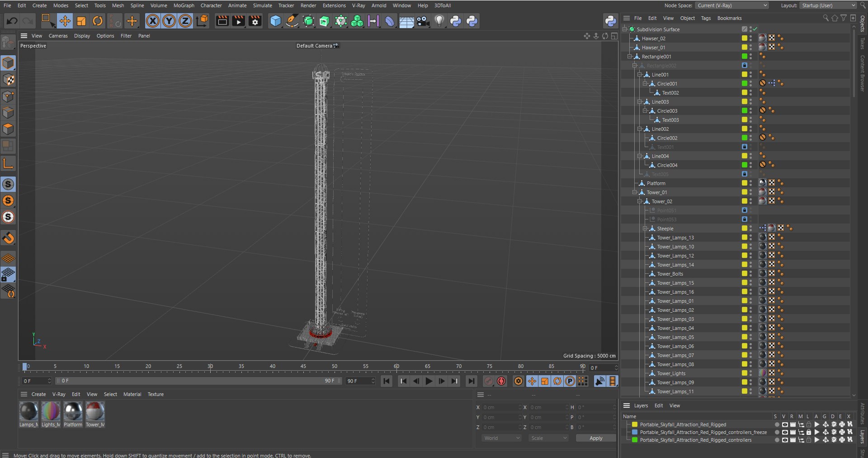This screenshot has height=458, width=868.
Task: Toggle solo for Portable_Skyfall_Attraction_Red_Rigged layer
Action: pyautogui.click(x=777, y=425)
